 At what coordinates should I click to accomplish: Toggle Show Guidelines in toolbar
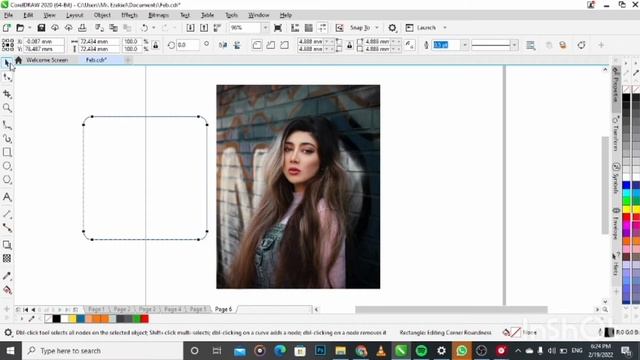322,28
